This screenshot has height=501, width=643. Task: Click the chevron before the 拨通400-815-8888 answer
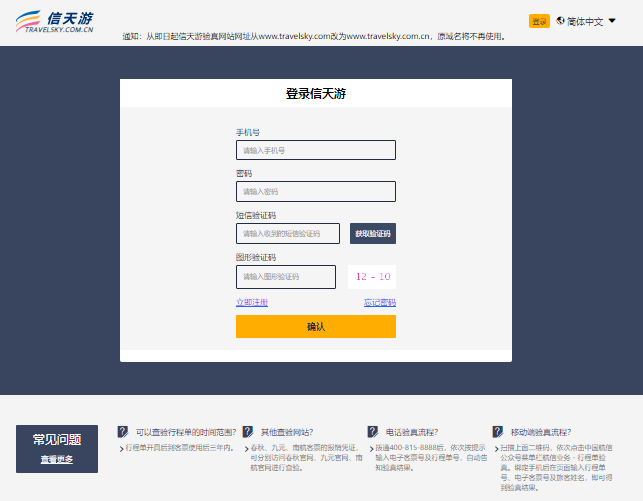click(372, 449)
